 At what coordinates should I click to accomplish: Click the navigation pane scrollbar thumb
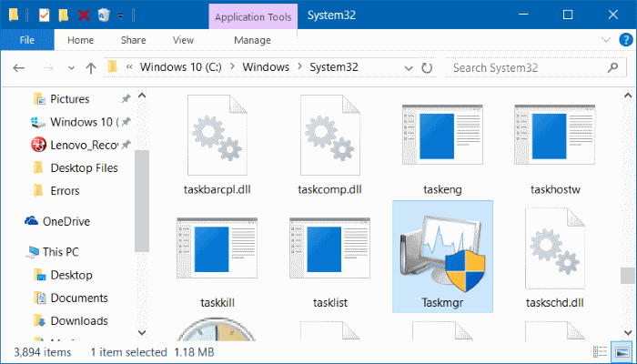point(142,201)
